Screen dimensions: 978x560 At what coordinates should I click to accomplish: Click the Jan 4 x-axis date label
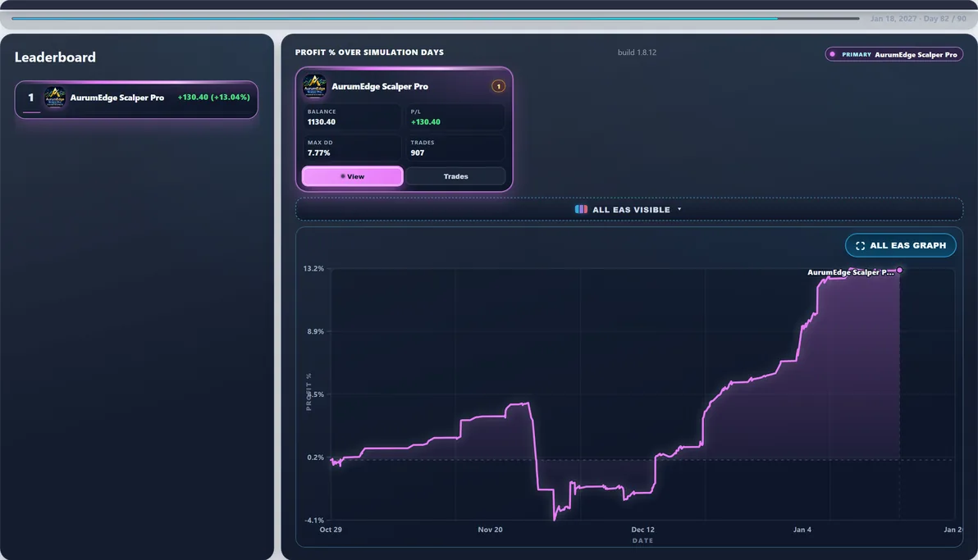tap(802, 530)
